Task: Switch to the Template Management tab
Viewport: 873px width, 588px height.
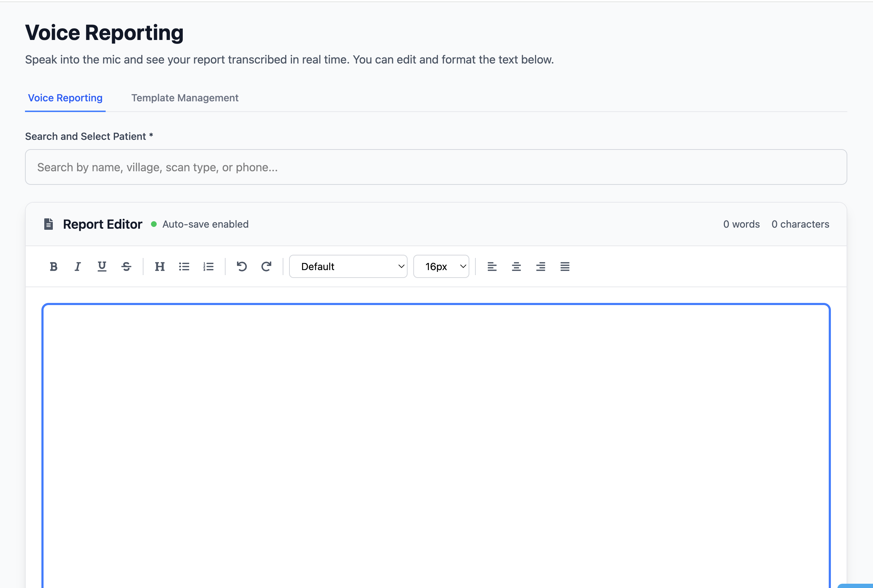Action: click(x=185, y=98)
